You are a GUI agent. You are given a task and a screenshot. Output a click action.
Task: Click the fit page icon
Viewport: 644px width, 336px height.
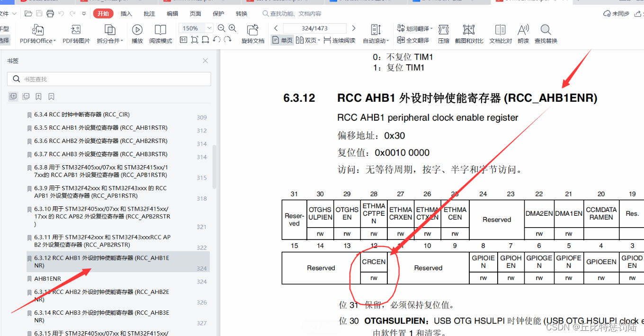(195, 40)
